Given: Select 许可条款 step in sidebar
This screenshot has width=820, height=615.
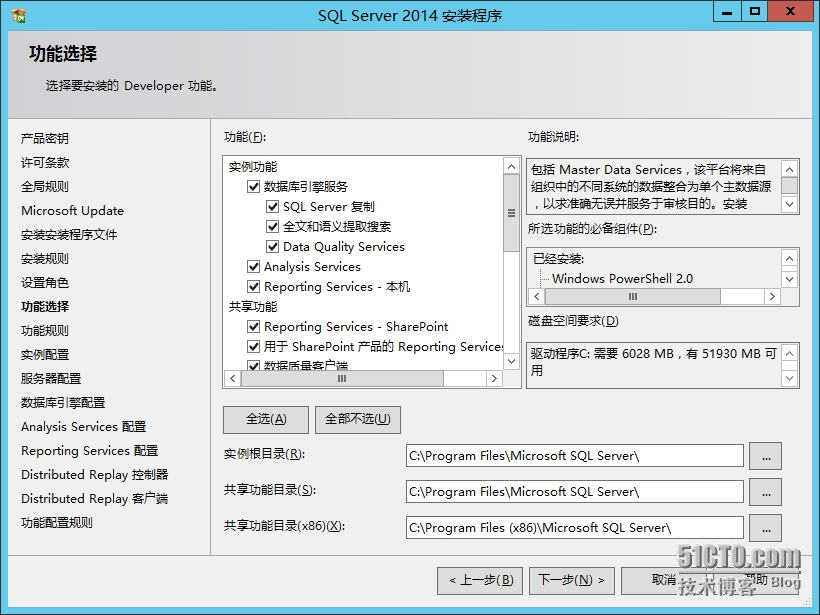Looking at the screenshot, I should point(45,163).
